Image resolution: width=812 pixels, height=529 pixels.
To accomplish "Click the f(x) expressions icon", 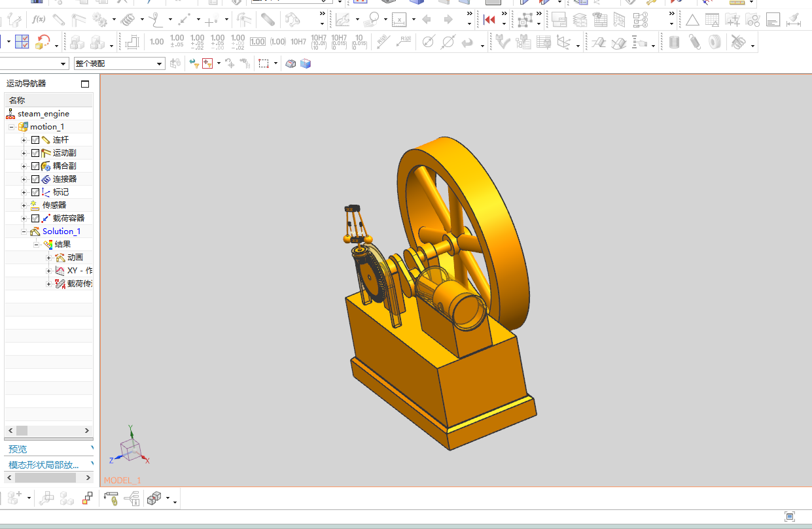I will click(x=39, y=20).
